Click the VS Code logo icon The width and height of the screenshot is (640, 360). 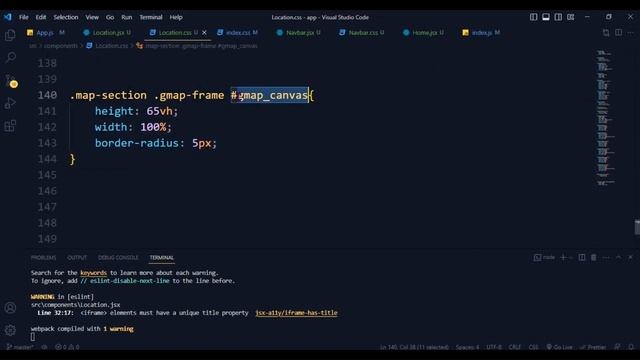8,17
